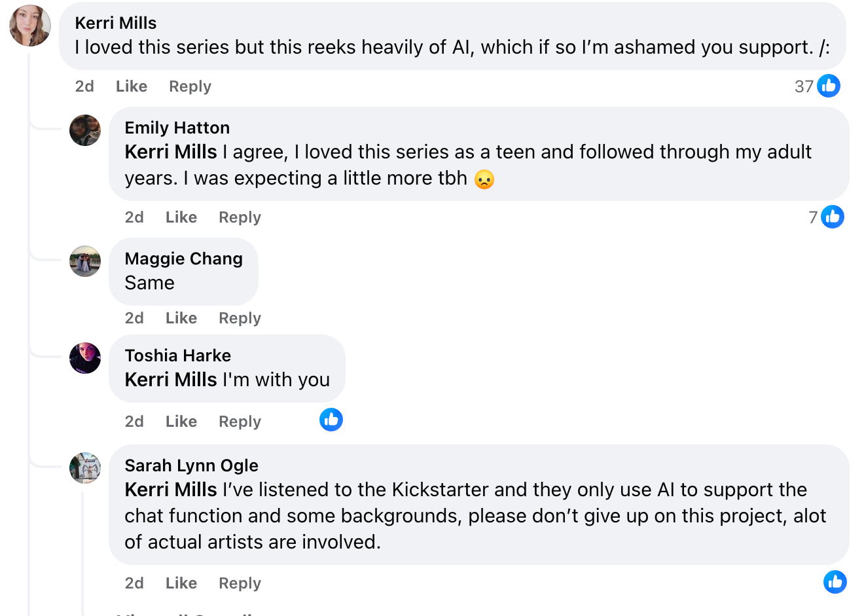
Task: Click the thumbs-up reaction on Sarah's reply
Action: (835, 582)
